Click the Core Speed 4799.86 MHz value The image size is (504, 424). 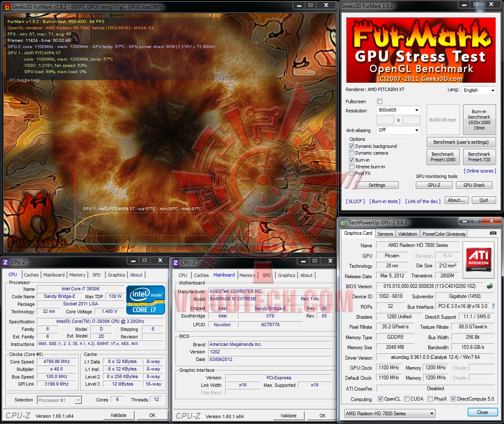pyautogui.click(x=57, y=362)
